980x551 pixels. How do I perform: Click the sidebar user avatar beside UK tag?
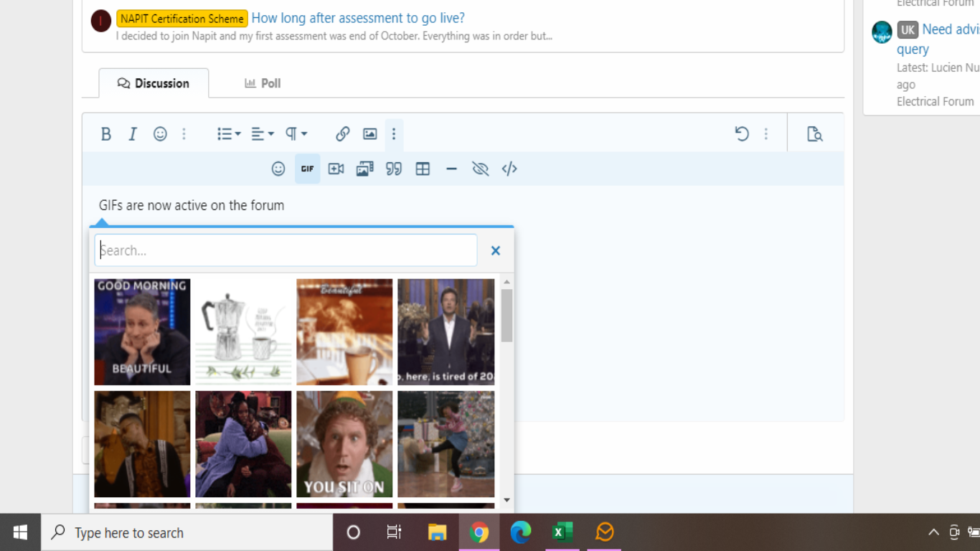[882, 32]
